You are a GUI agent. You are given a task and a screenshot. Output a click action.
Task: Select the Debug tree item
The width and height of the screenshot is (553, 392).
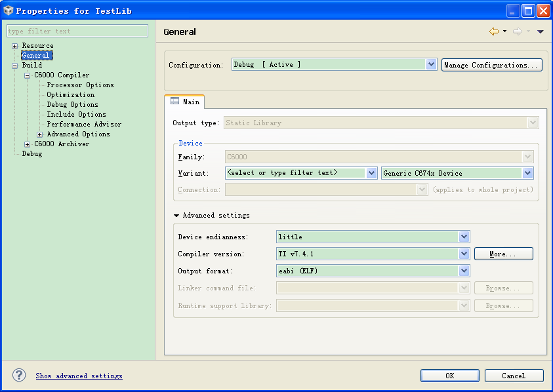tap(31, 154)
